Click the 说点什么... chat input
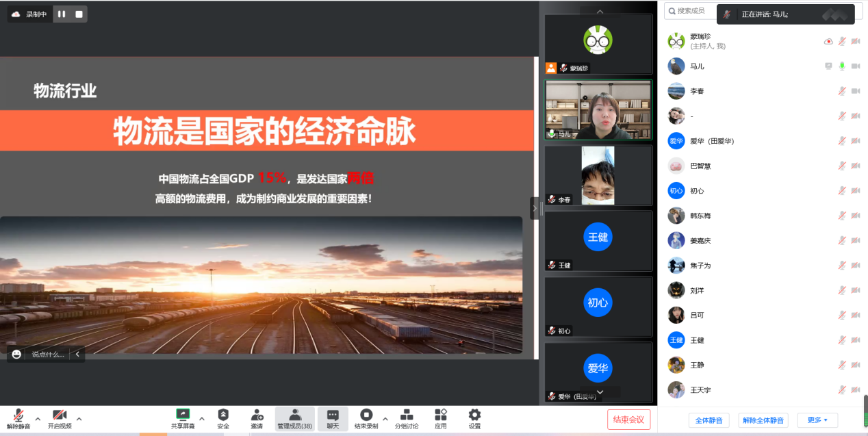This screenshot has height=436, width=868. (48, 355)
